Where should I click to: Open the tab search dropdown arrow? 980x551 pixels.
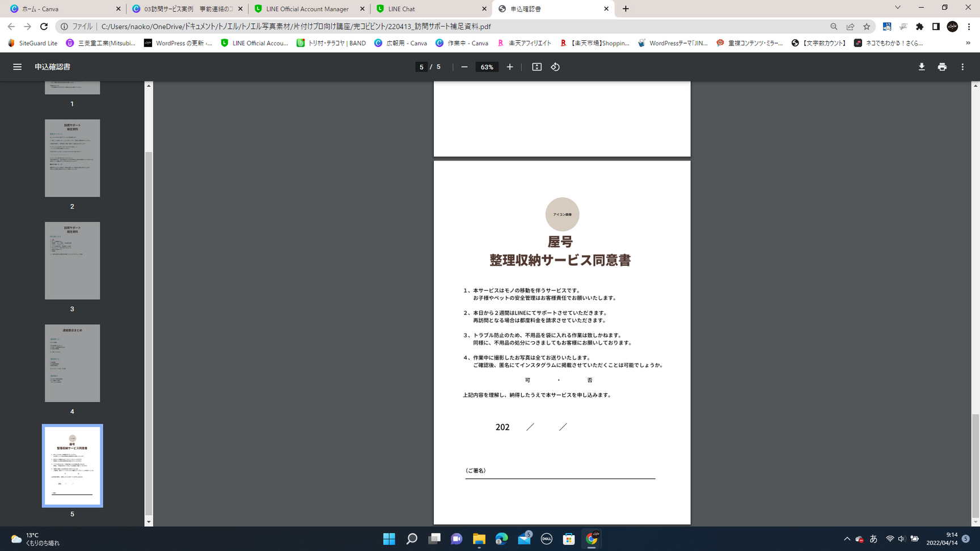coord(897,8)
